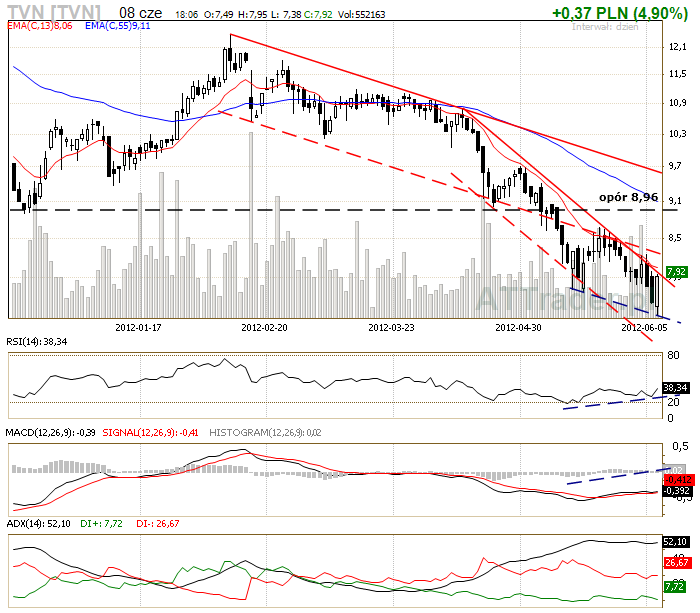Click the +0,37 PLN (4,90%) change label
This screenshot has height=613, width=700.
point(620,13)
